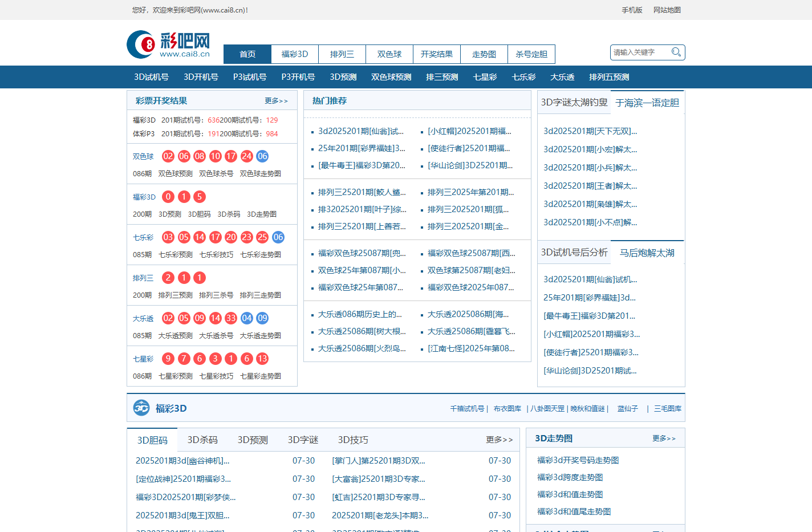
Task: Select P3试机号 in blue menu bar
Action: coord(250,77)
